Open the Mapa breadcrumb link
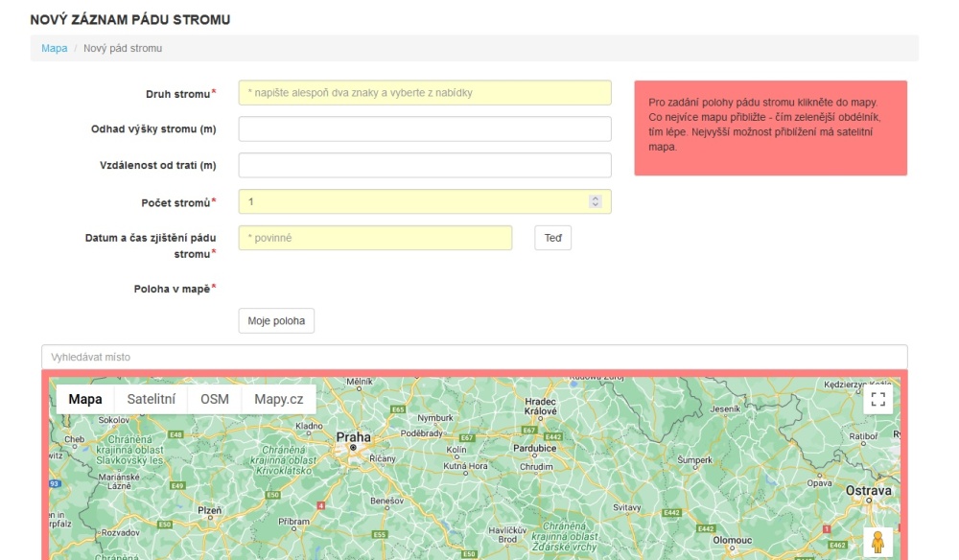The width and height of the screenshot is (959, 560). [x=55, y=48]
